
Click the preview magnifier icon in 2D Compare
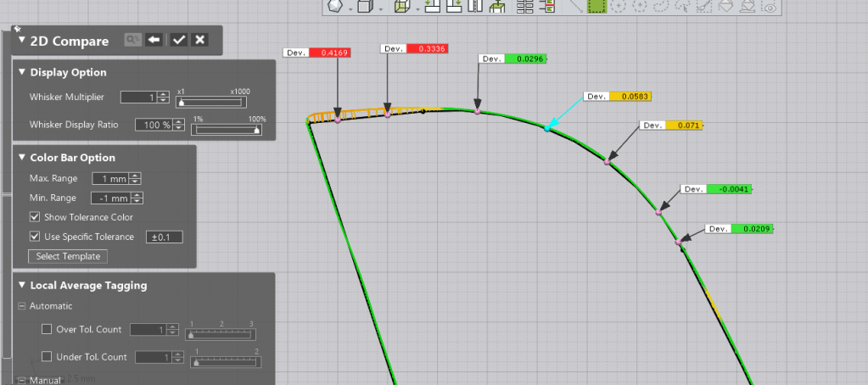click(132, 40)
